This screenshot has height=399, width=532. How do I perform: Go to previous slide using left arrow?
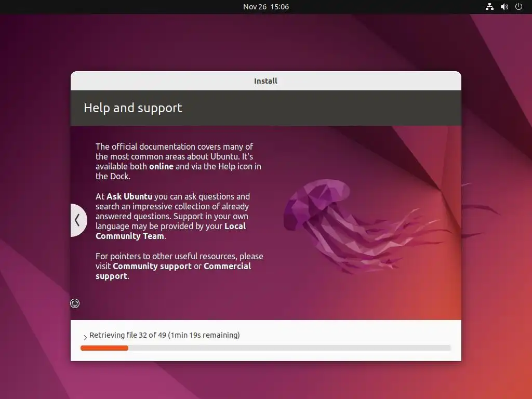tap(78, 220)
